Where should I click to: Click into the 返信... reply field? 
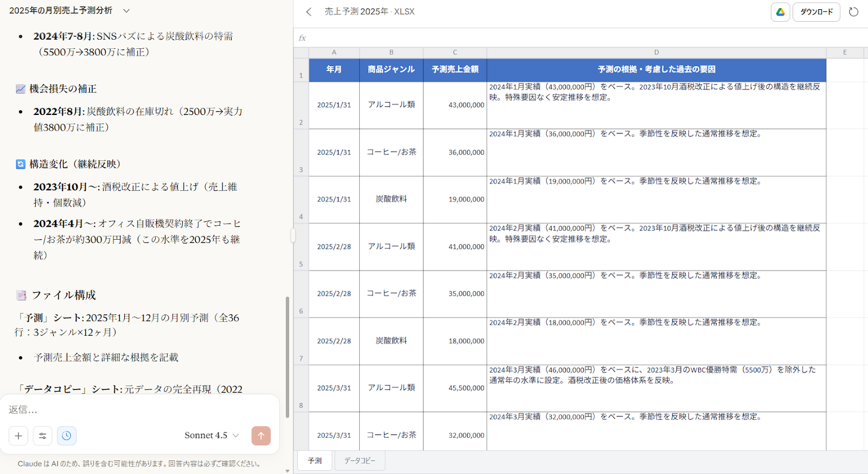click(x=139, y=409)
